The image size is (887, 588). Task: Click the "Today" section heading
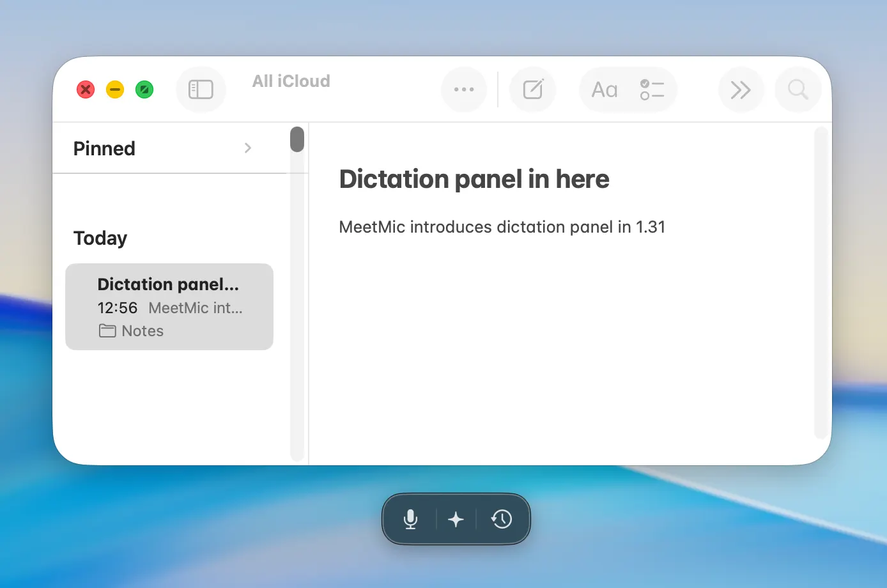coord(100,238)
